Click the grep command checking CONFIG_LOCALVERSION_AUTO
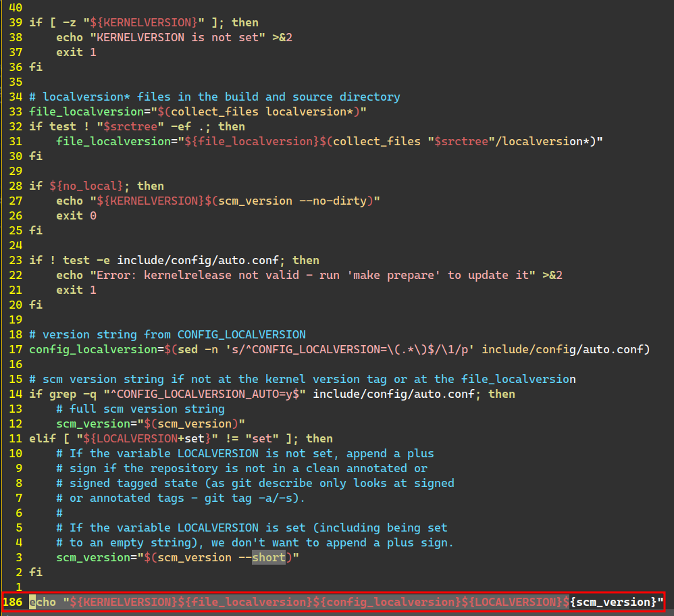 [63, 394]
